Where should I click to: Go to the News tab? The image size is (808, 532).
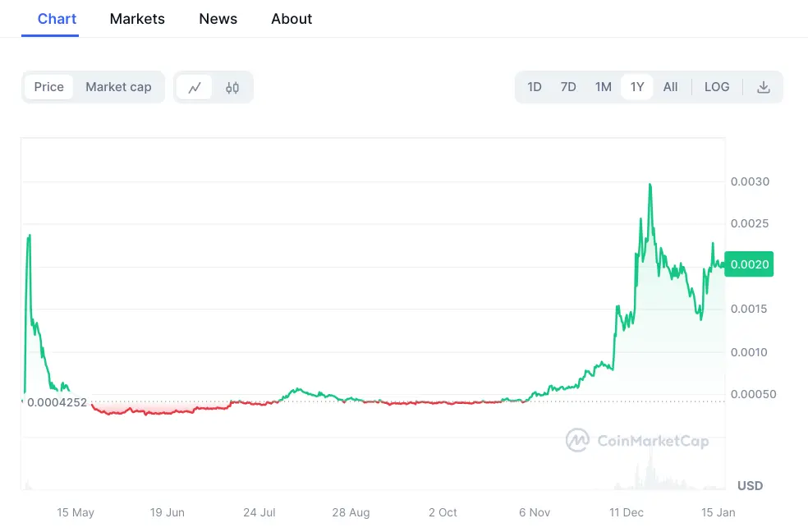[218, 19]
